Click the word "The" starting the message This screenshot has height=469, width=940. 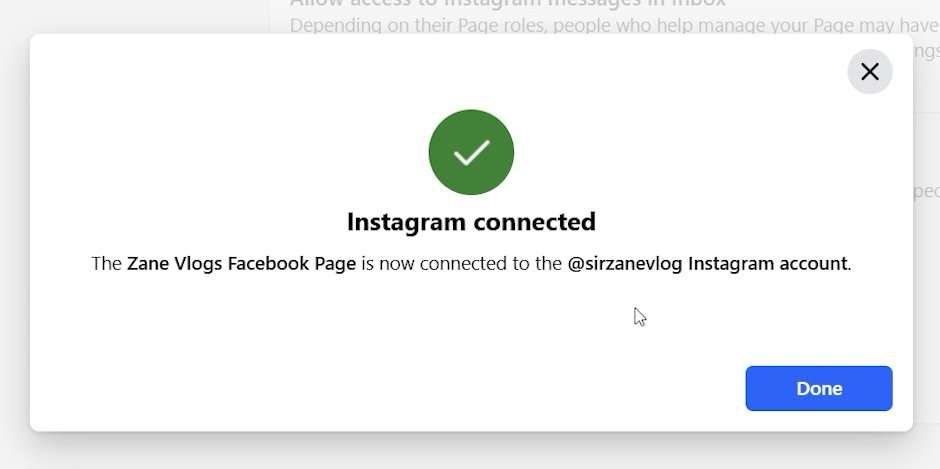(107, 263)
